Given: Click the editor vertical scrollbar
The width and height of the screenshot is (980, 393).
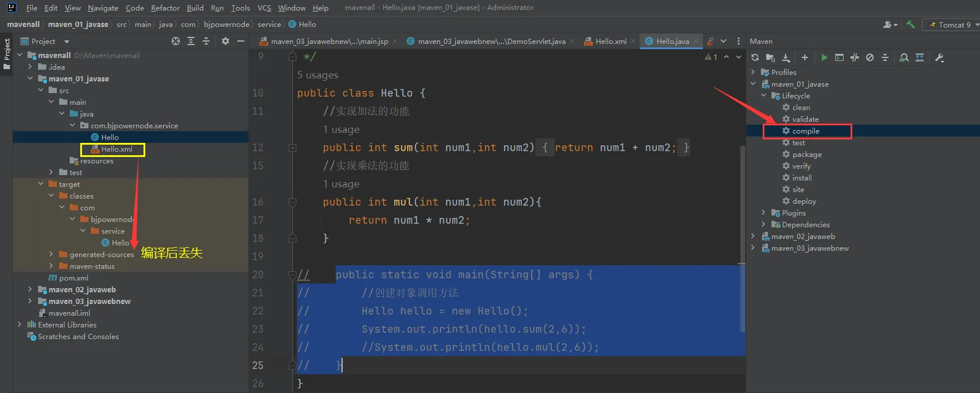Looking at the screenshot, I should click(742, 239).
